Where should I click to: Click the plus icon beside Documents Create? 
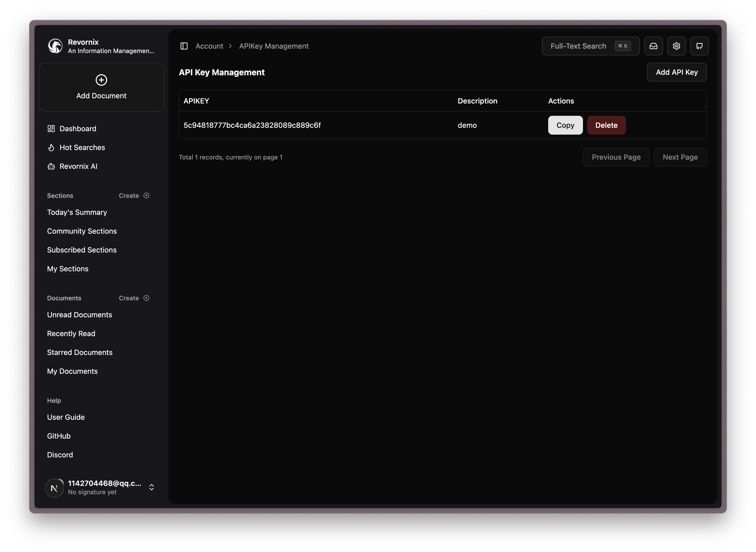[146, 298]
